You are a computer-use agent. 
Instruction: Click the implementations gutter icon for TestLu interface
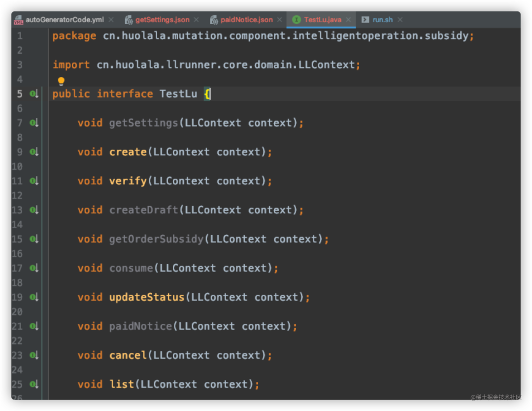[x=34, y=94]
